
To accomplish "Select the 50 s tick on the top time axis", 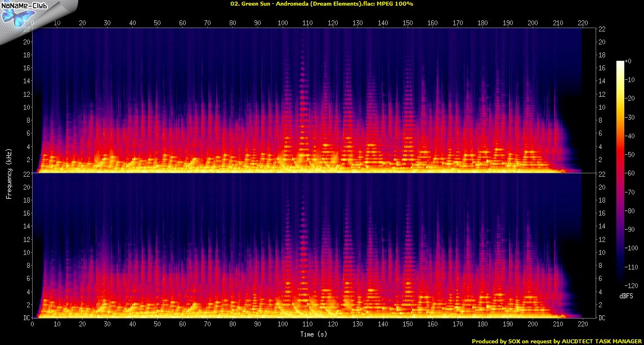I will point(157,23).
